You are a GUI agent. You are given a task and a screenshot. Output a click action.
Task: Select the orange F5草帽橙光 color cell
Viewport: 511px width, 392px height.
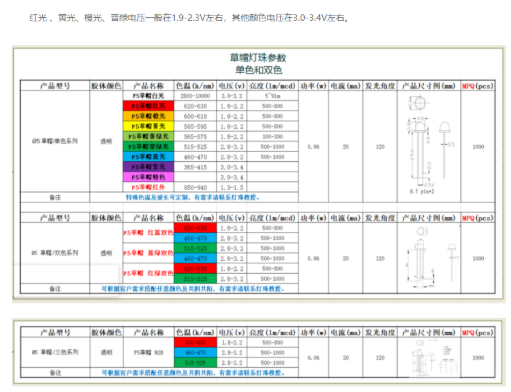click(148, 116)
